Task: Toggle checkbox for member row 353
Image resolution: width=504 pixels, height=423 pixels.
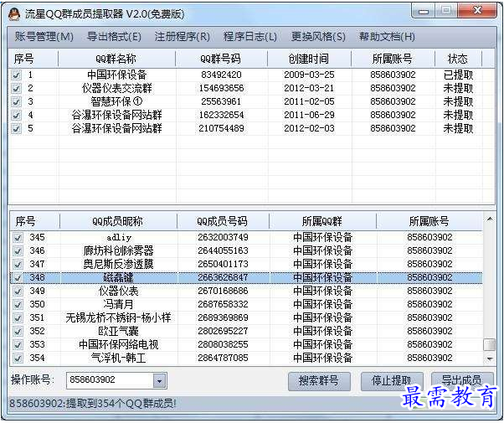Action: [x=18, y=345]
